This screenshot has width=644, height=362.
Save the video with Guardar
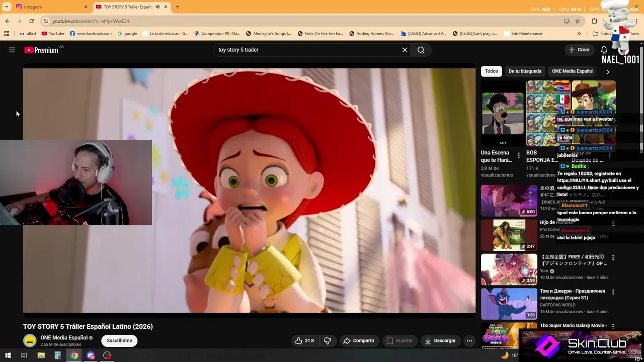399,340
